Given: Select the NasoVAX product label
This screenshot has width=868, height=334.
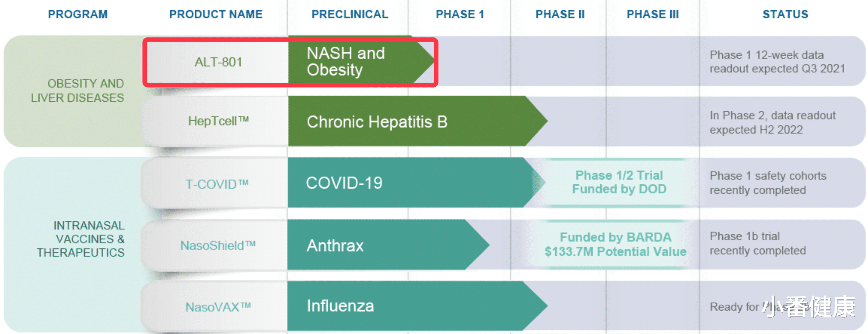Looking at the screenshot, I should 218,307.
